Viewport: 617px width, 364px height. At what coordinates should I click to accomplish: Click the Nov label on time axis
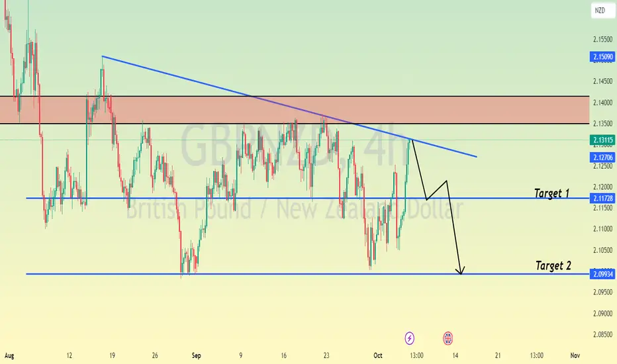[575, 355]
